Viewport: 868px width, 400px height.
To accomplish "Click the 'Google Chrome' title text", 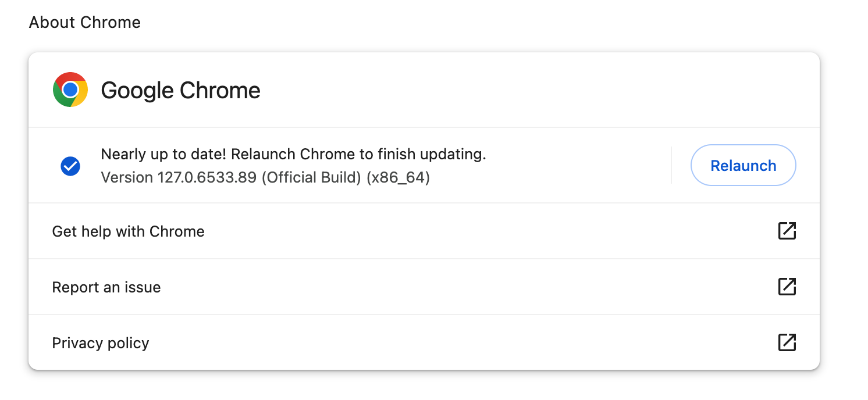I will point(180,91).
